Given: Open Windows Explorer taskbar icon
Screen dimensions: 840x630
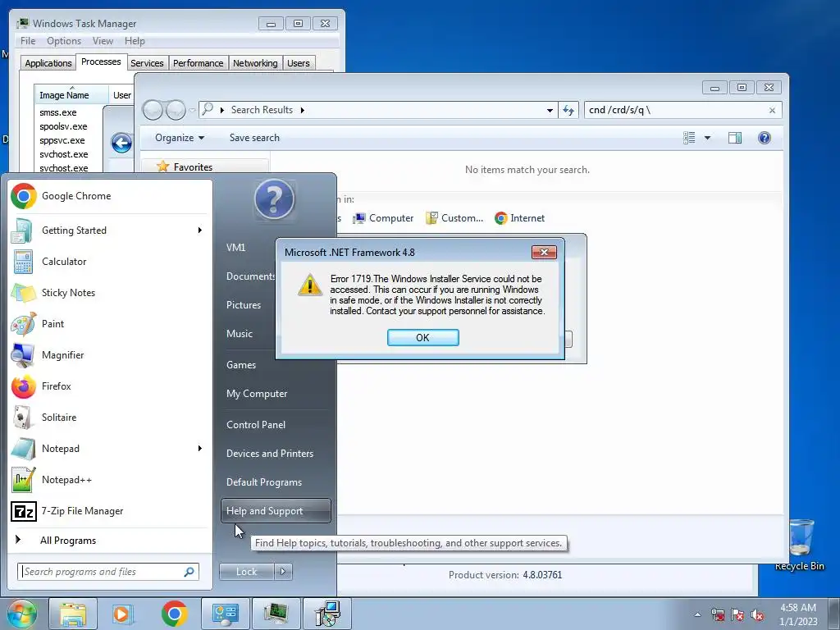Looking at the screenshot, I should coord(73,614).
